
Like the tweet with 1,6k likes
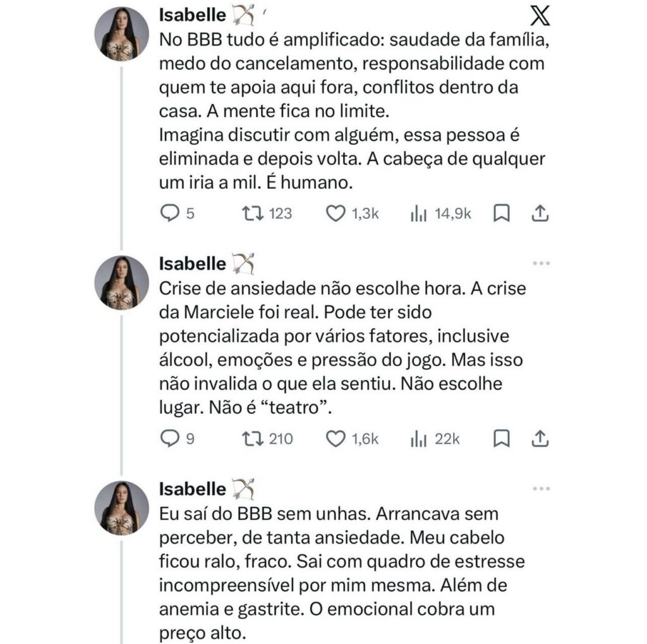click(x=336, y=439)
